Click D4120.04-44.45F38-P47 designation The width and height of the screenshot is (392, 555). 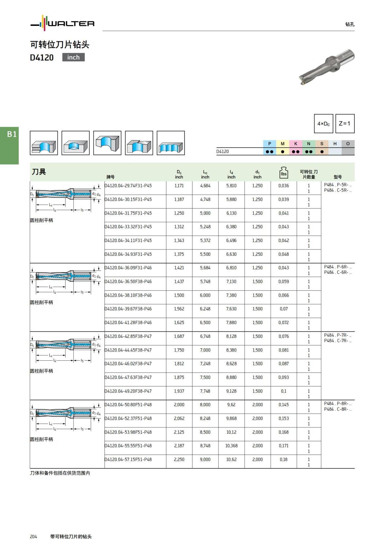(x=128, y=350)
